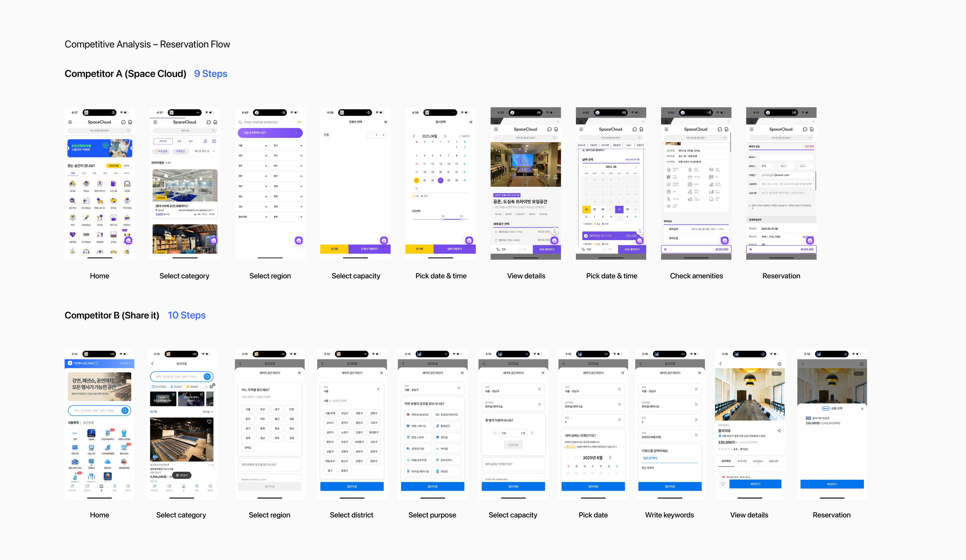966x560 pixels.
Task: Select 데이타임 (10시-17시) radio option
Action: (496, 232)
